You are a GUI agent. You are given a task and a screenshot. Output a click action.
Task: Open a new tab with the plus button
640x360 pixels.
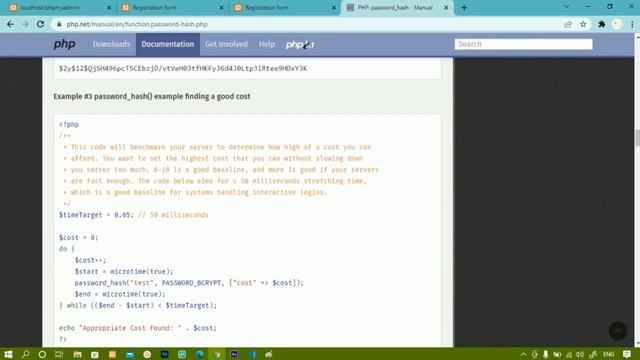pos(464,8)
